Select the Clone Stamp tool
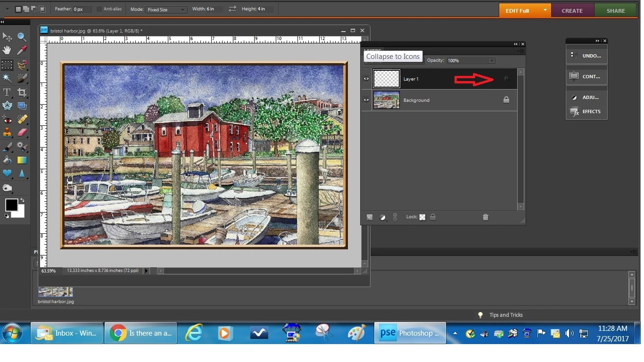 tap(7, 133)
